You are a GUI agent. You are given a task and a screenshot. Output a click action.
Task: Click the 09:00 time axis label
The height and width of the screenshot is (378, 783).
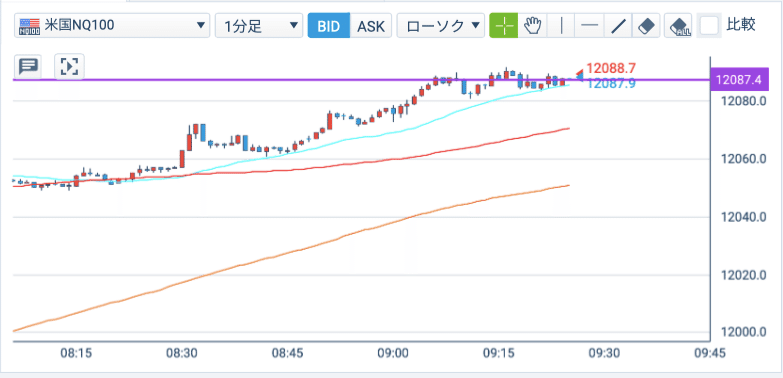click(x=394, y=354)
